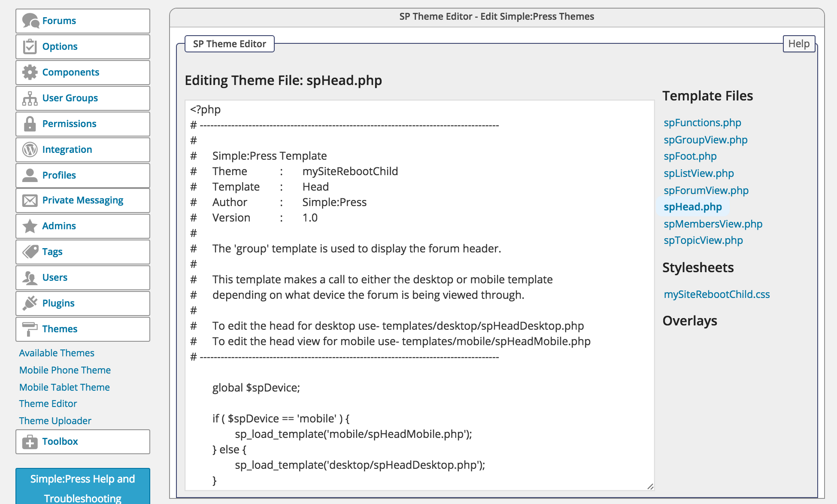Edit the spGroupView.php template file
Viewport: 837px width, 504px height.
tap(706, 140)
